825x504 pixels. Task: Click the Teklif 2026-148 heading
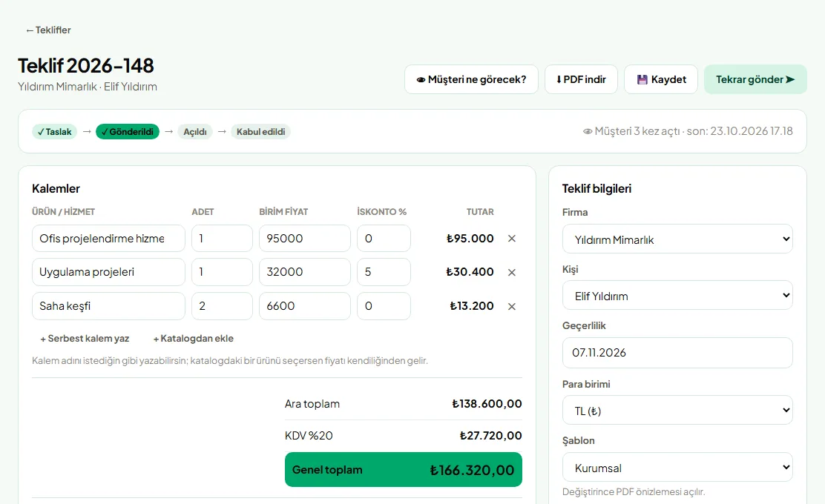(86, 66)
